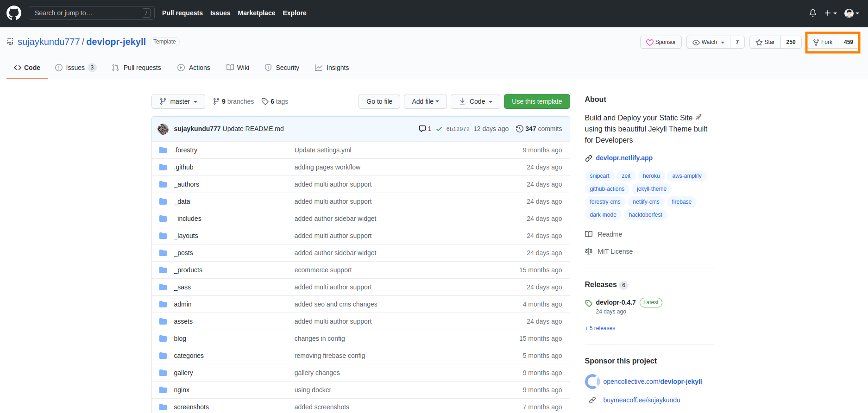
Task: Fork this repository
Action: (823, 42)
